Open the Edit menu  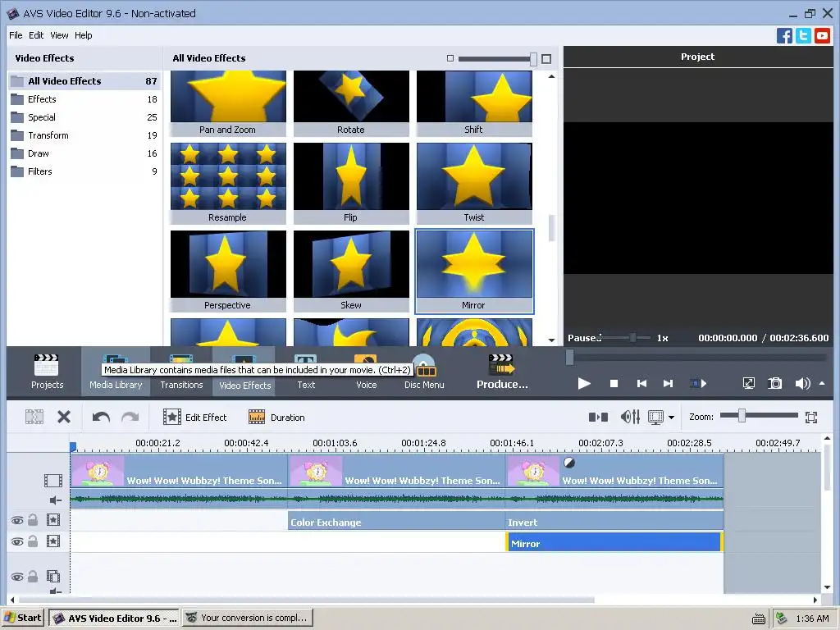[36, 35]
